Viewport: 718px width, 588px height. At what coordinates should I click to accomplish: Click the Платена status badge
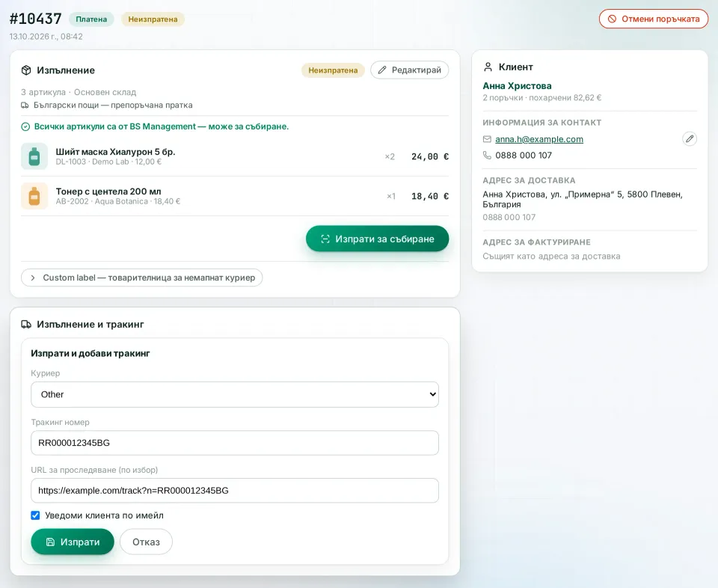tap(91, 19)
